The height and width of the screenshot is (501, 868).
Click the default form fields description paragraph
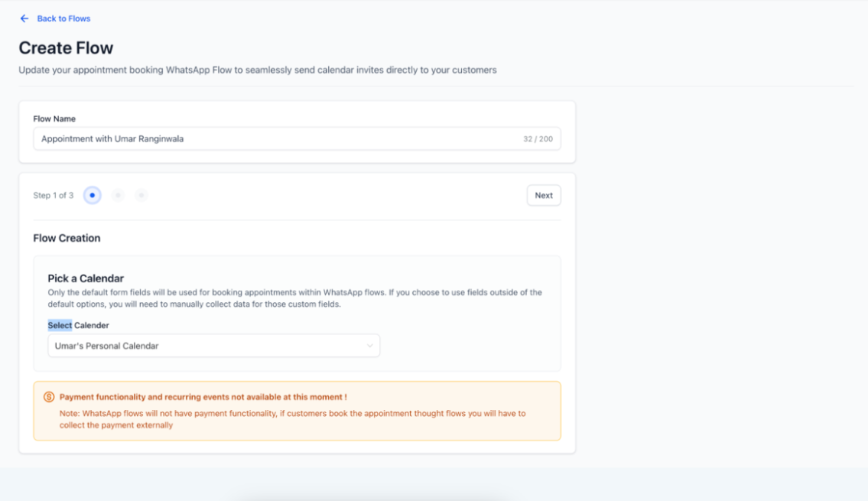click(x=294, y=298)
